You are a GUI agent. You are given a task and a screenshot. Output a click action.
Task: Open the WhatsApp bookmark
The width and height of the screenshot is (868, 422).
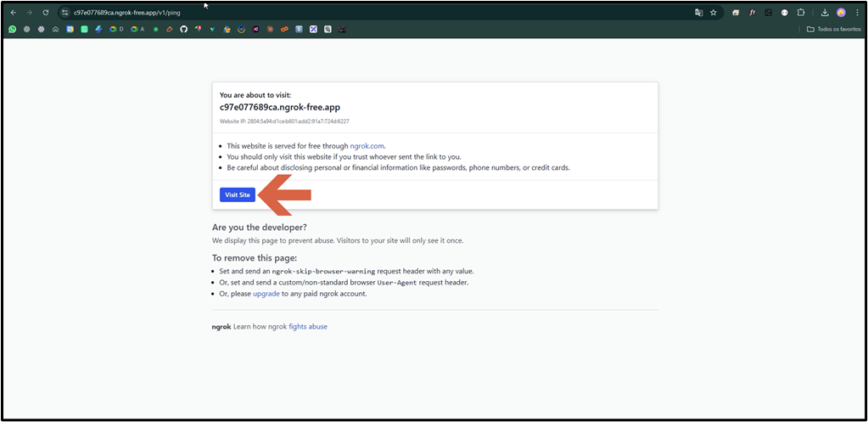click(12, 30)
